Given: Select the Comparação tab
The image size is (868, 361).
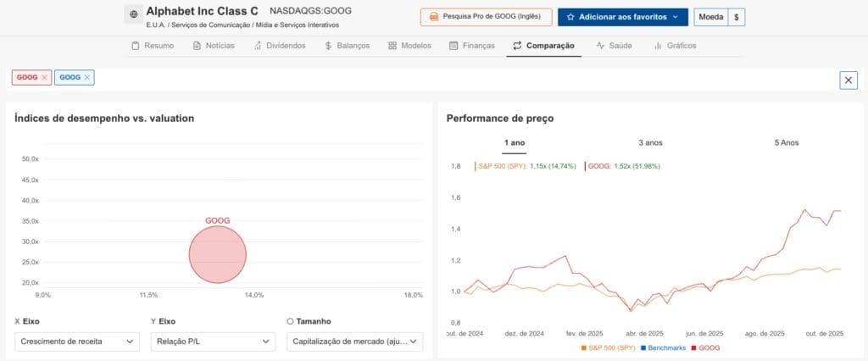Looking at the screenshot, I should coord(543,46).
